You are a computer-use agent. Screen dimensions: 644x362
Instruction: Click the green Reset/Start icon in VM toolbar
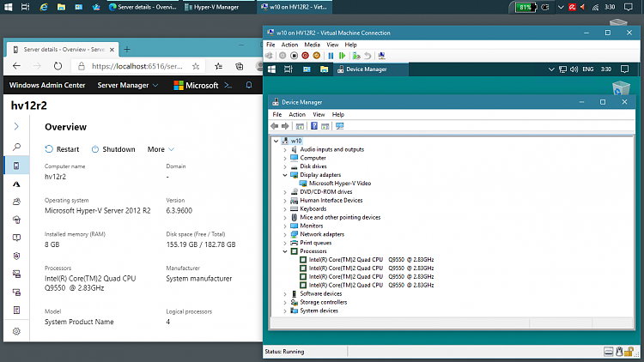342,56
